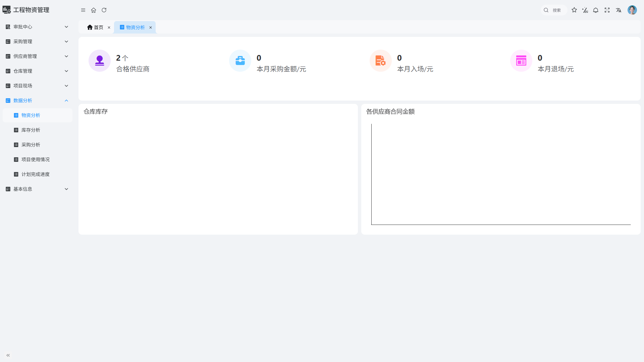Click the 各供应商合同金额 panel title
Screen dimensions: 644x362
(x=390, y=112)
